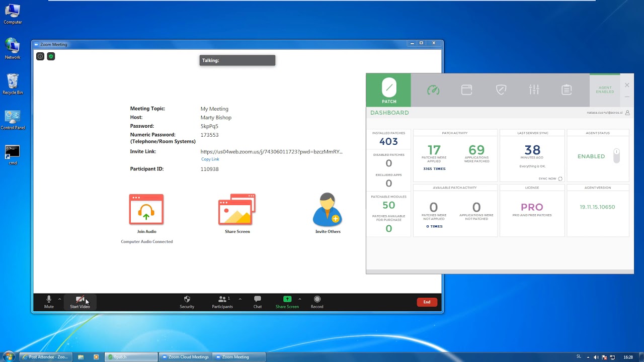Toggle Start Video camera button

[80, 302]
